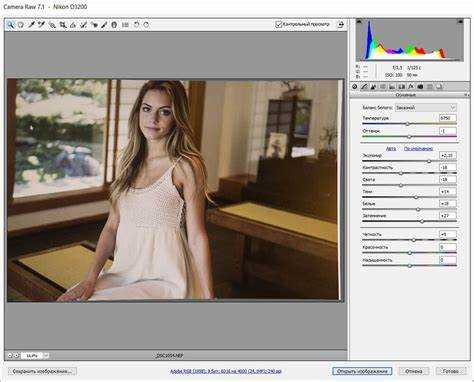The height and width of the screenshot is (382, 474).
Task: Toggle full screen mode icon
Action: 341,24
